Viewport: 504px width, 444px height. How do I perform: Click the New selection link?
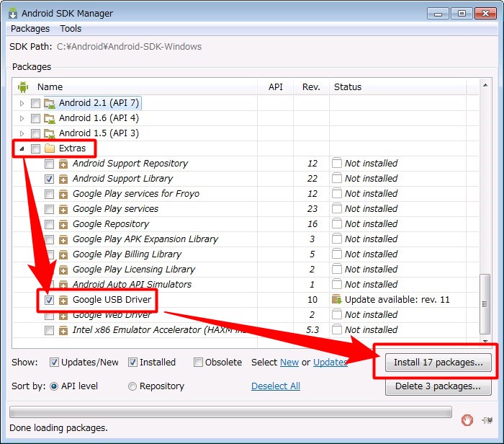pos(289,363)
